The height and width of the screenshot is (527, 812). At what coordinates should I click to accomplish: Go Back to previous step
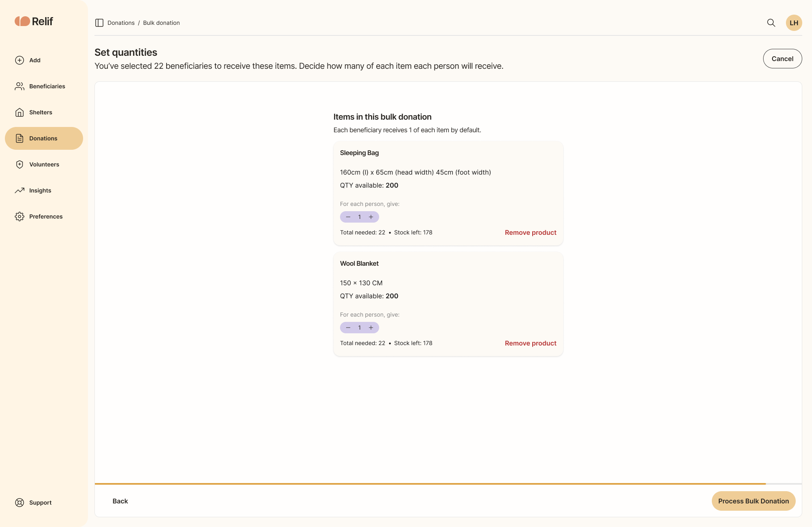click(x=120, y=501)
